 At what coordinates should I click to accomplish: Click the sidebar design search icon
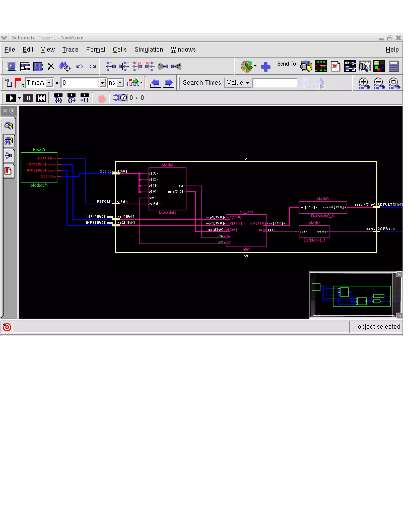click(9, 126)
